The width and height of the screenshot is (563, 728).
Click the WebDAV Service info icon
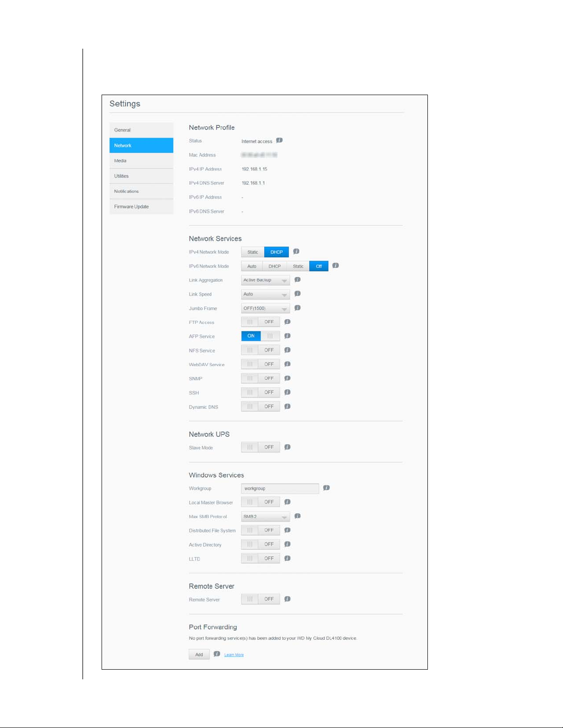[x=287, y=364]
